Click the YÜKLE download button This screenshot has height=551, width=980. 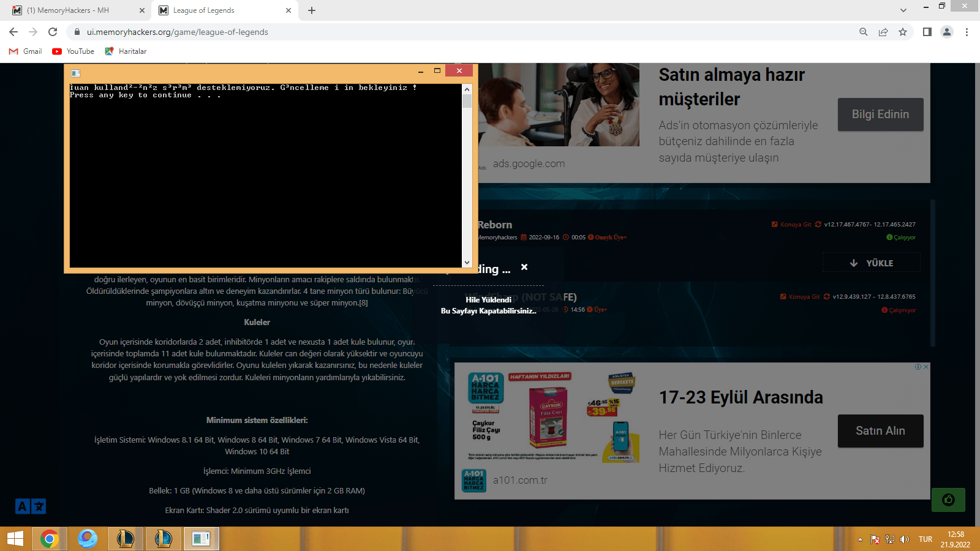(x=872, y=263)
